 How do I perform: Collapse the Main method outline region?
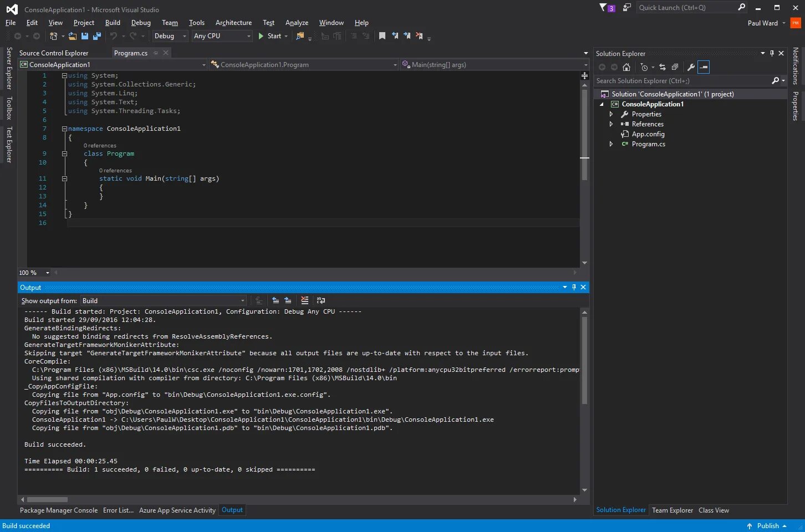click(64, 178)
